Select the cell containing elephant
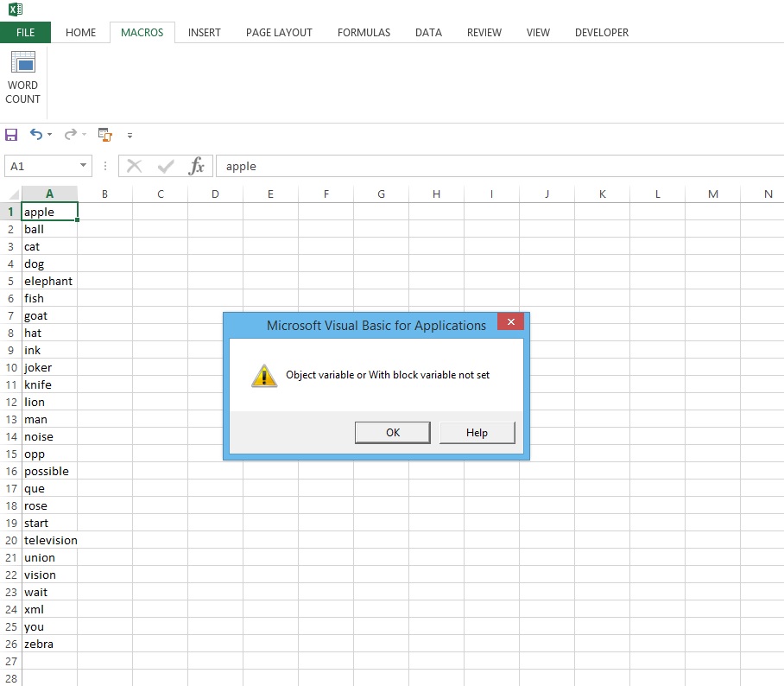Image resolution: width=784 pixels, height=686 pixels. coord(48,281)
